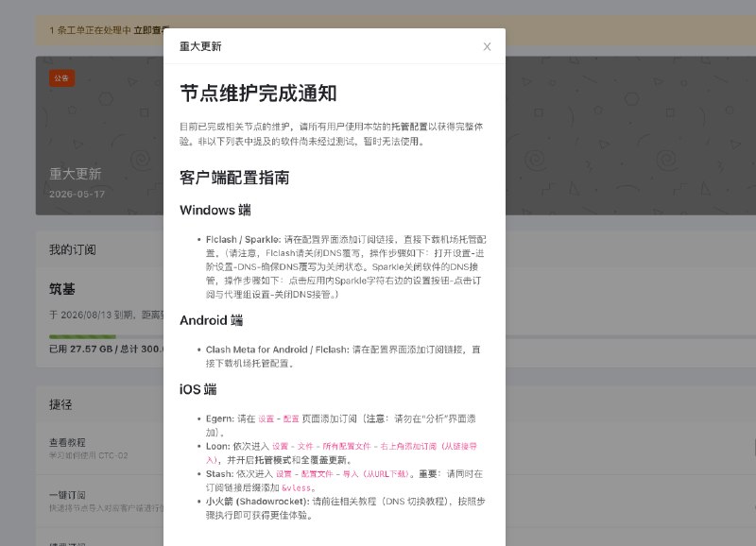Click the 立即查看 link in top banner
Screen dimensions: 756x546
tap(150, 30)
